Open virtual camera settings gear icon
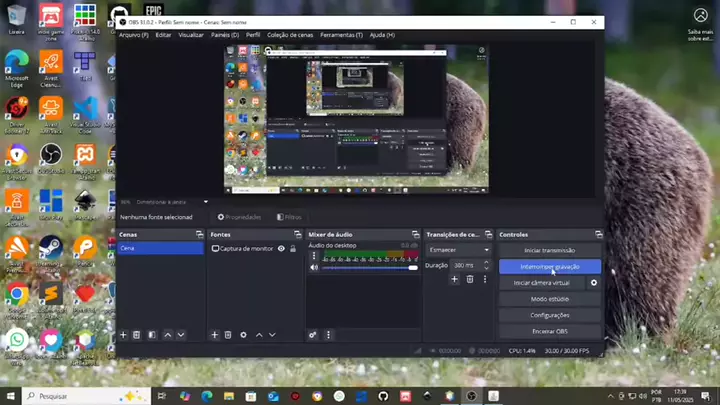 594,283
